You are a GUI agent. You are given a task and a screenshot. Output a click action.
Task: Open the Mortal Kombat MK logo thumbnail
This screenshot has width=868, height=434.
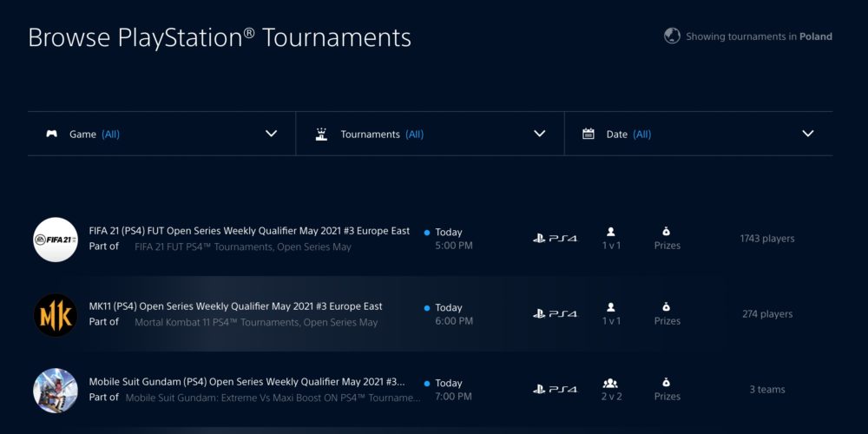[56, 315]
